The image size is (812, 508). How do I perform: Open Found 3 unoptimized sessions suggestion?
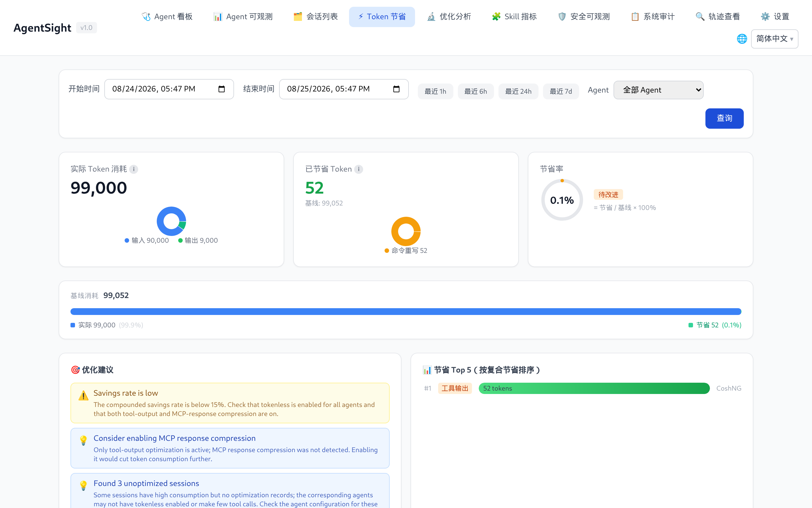tap(230, 491)
